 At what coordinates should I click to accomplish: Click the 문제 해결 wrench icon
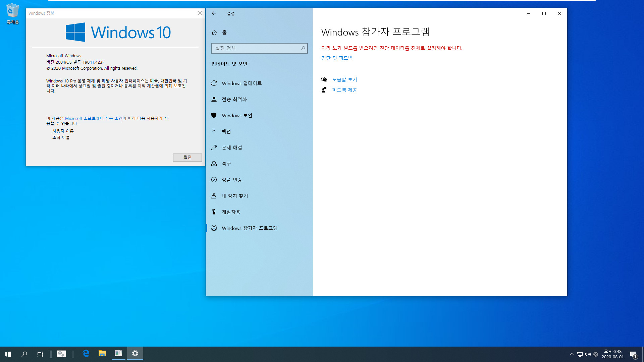pyautogui.click(x=214, y=147)
